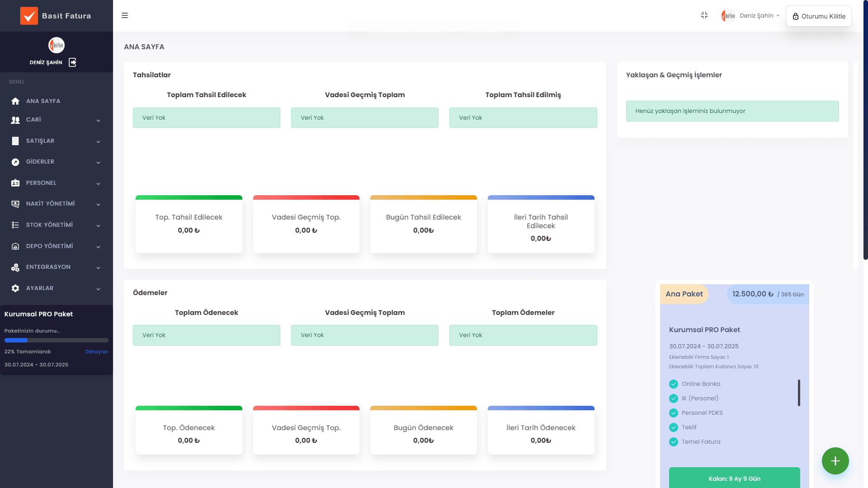Expand the Entegrasyon chevron
Viewport: 868px width, 488px height.
(98, 268)
